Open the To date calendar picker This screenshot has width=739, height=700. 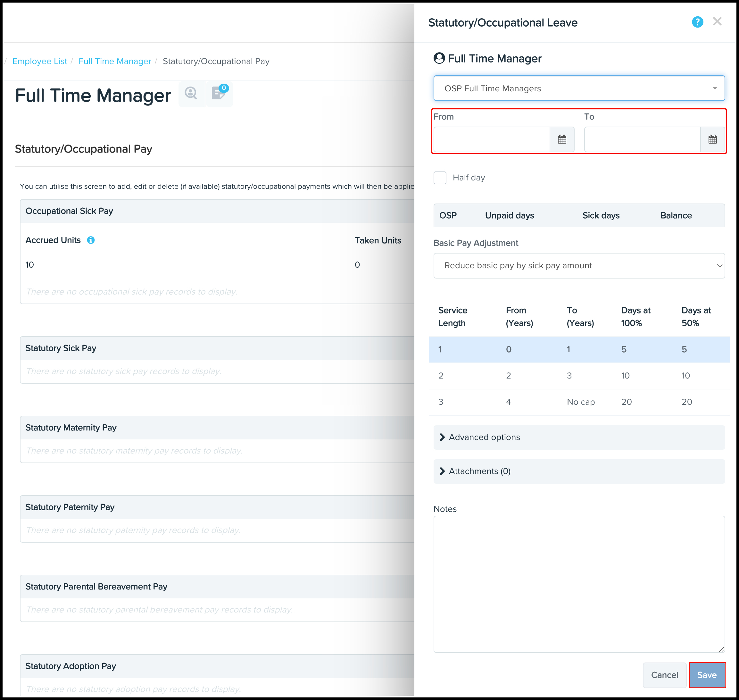(x=712, y=139)
